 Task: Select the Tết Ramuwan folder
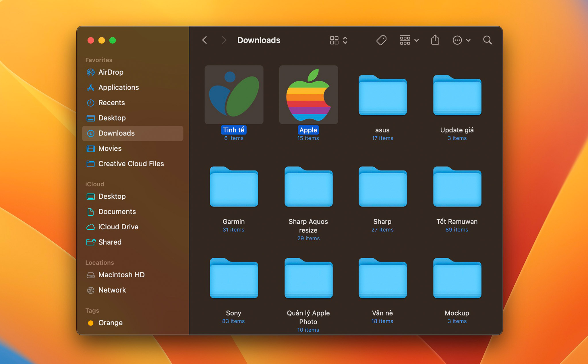pos(457,187)
